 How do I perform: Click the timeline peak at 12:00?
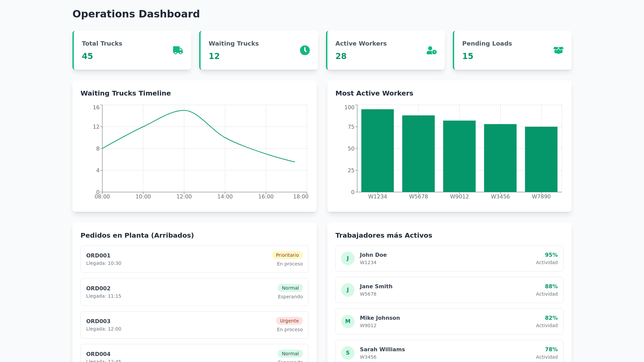(184, 111)
